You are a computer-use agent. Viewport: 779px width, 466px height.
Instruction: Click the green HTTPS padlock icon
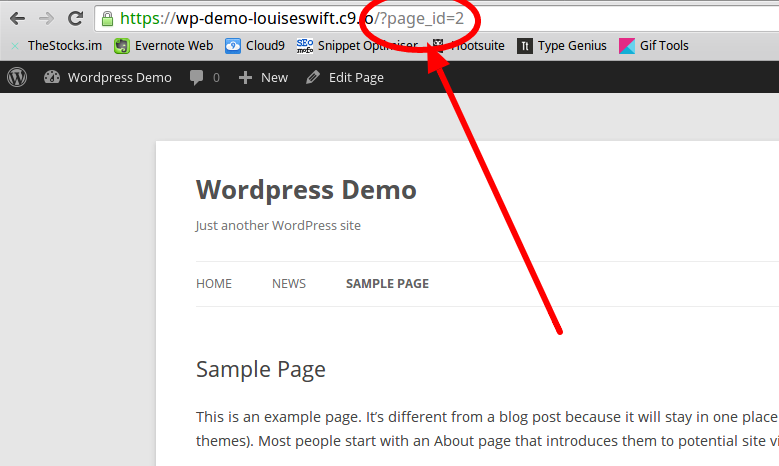[107, 18]
